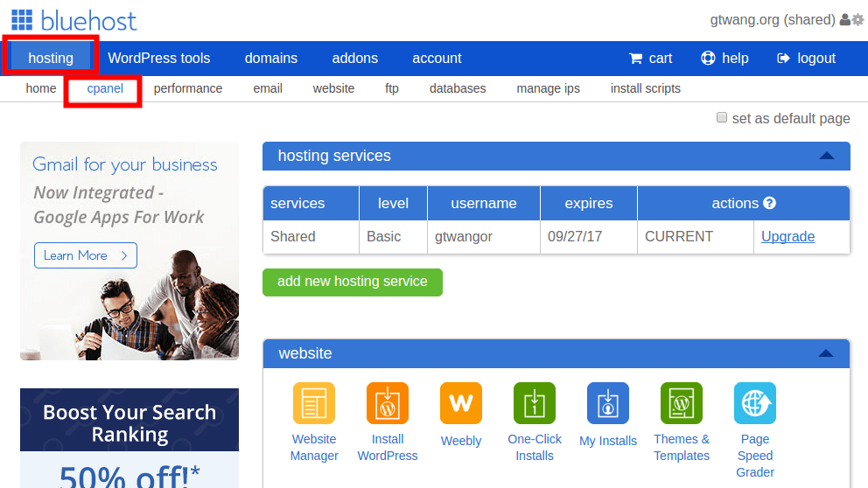Viewport: 868px width, 488px height.
Task: Click the shopping cart icon
Action: pyautogui.click(x=635, y=58)
